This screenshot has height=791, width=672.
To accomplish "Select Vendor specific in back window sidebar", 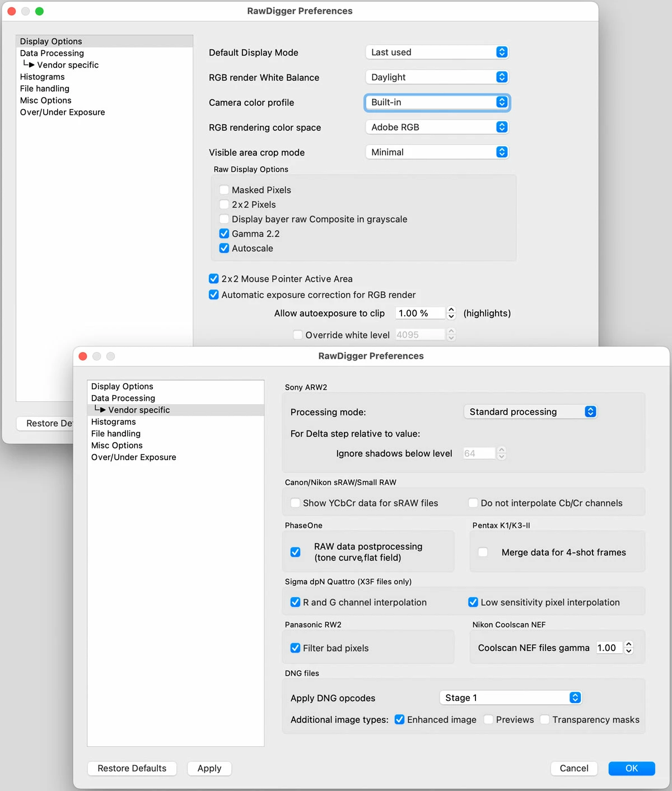I will click(x=105, y=65).
